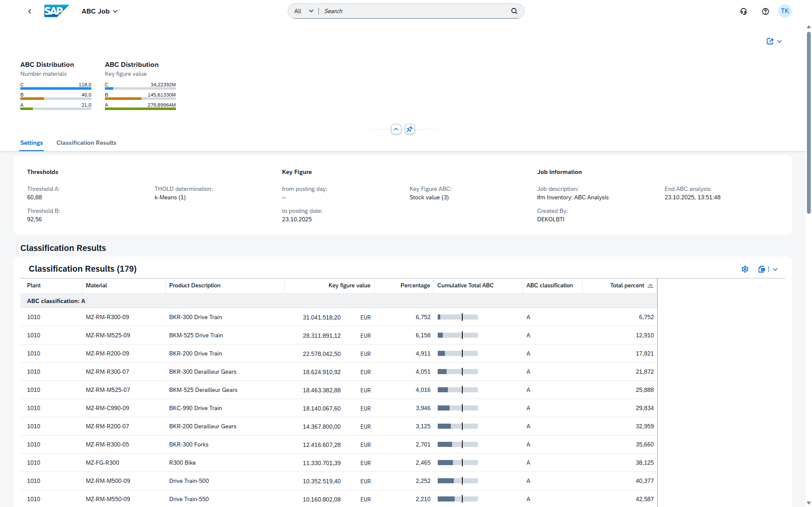
Task: Select Drive Train-500 description
Action: pyautogui.click(x=189, y=481)
